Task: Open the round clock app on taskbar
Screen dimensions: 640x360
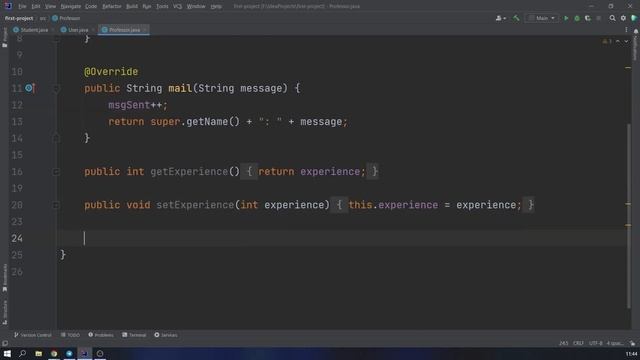Action: click(100, 353)
